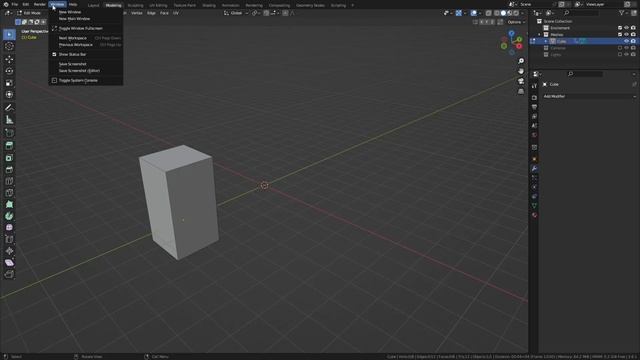
Task: Open the Tool properties tab icon
Action: click(x=534, y=86)
